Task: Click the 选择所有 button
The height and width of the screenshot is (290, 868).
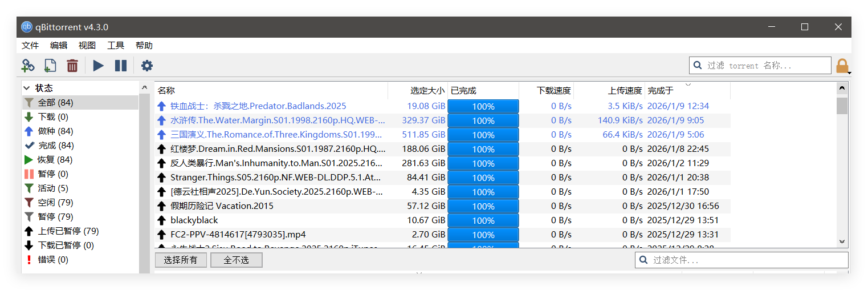Action: 181,260
